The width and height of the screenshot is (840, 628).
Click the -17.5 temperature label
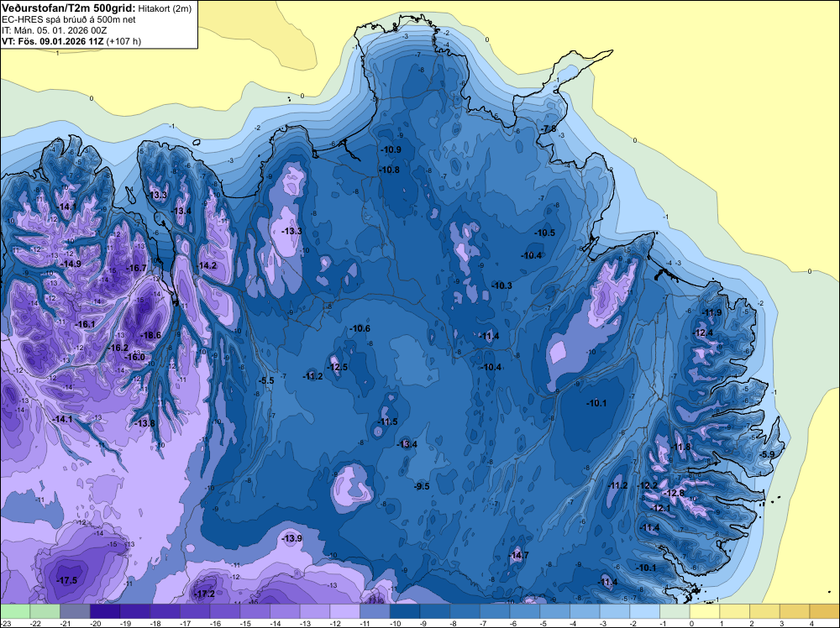point(67,580)
